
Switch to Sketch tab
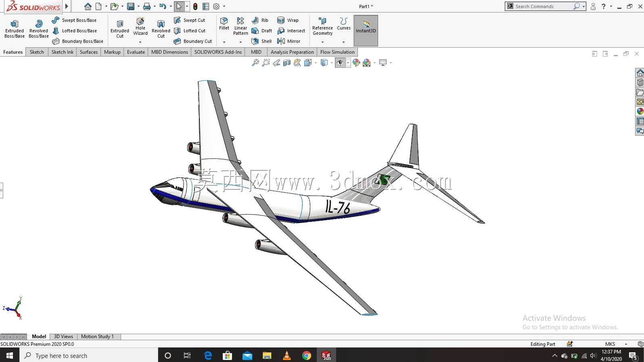(37, 52)
